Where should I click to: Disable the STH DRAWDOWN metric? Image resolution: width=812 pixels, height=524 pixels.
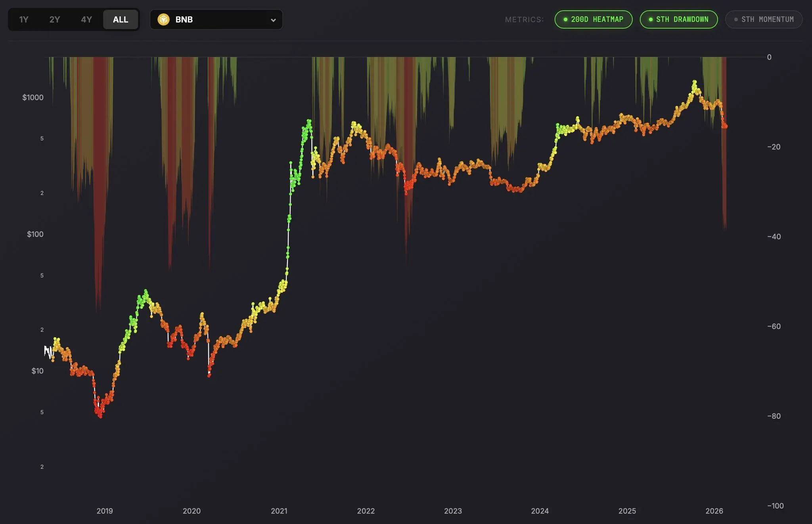(678, 19)
